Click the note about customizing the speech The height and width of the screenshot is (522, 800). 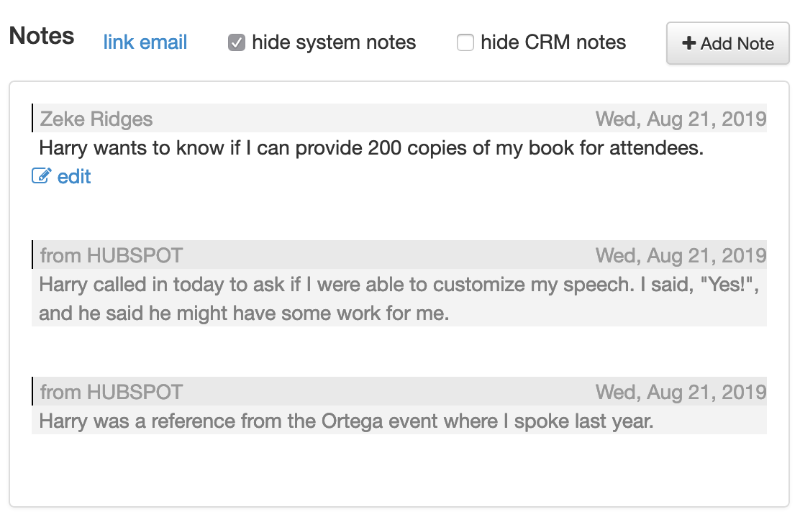(x=400, y=285)
